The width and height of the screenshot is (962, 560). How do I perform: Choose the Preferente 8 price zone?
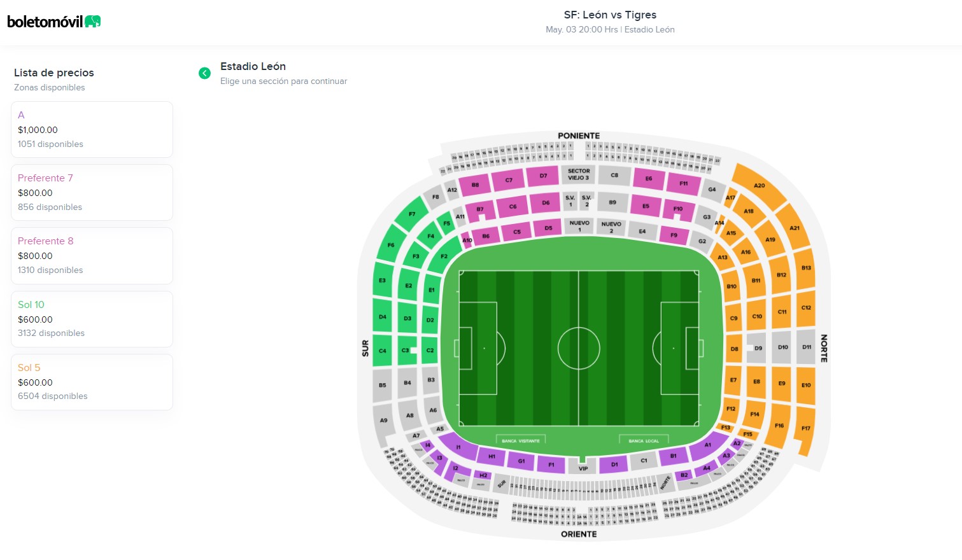pyautogui.click(x=92, y=255)
